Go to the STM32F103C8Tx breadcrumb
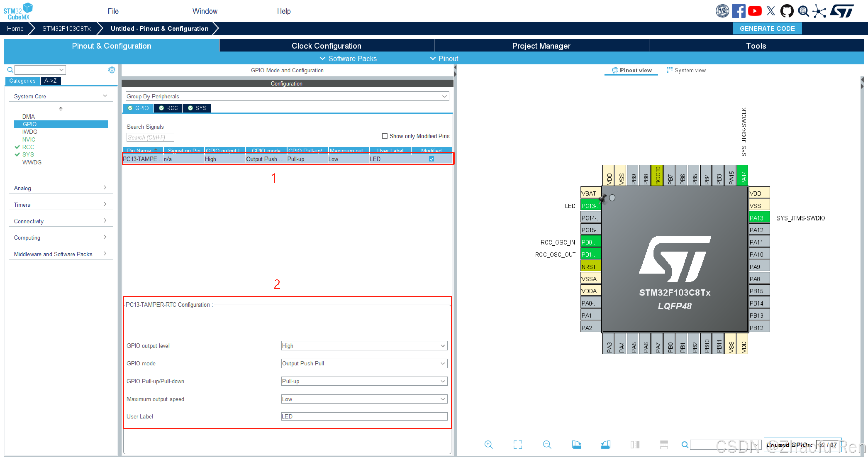868x461 pixels. click(66, 29)
